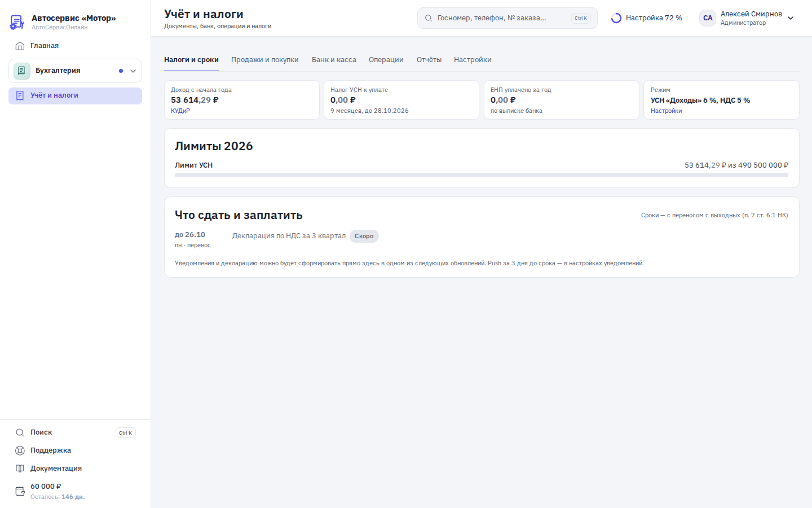Click the ЕНП уплачено за год amount
This screenshot has width=812, height=508.
503,100
